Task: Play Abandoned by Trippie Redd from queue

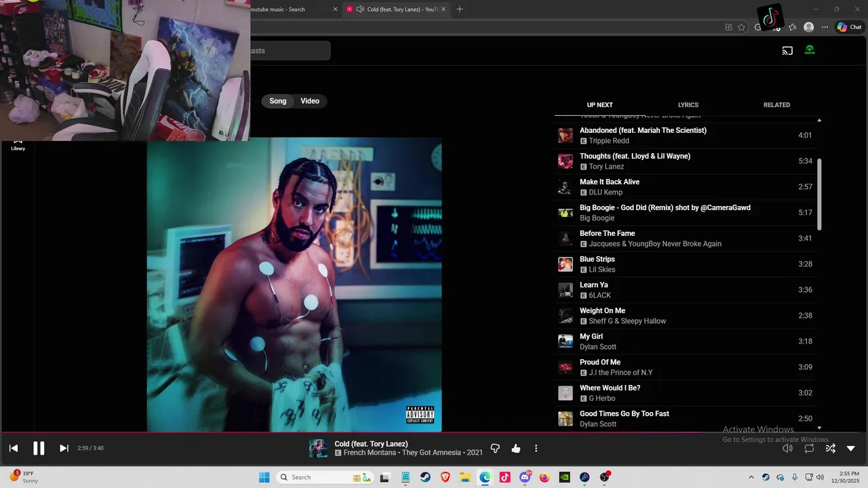Action: point(685,136)
